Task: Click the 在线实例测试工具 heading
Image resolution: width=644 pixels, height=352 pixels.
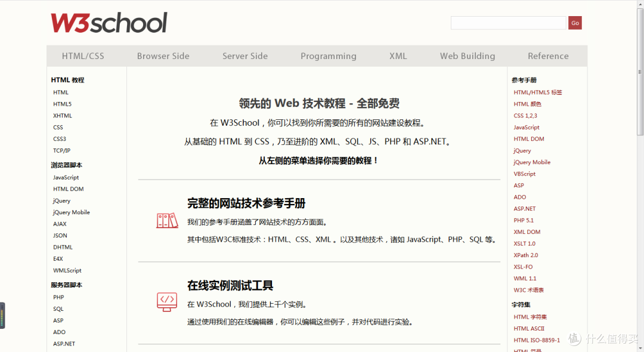Action: [x=230, y=285]
